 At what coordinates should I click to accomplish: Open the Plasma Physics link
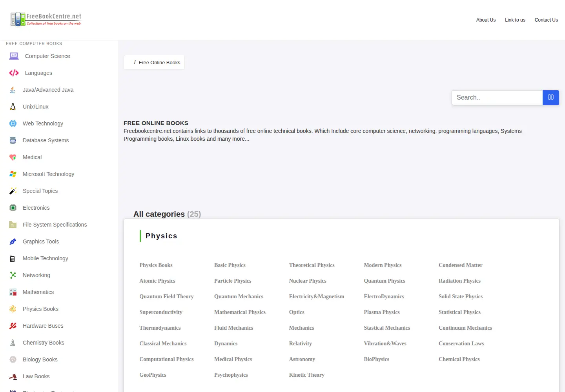[382, 312]
